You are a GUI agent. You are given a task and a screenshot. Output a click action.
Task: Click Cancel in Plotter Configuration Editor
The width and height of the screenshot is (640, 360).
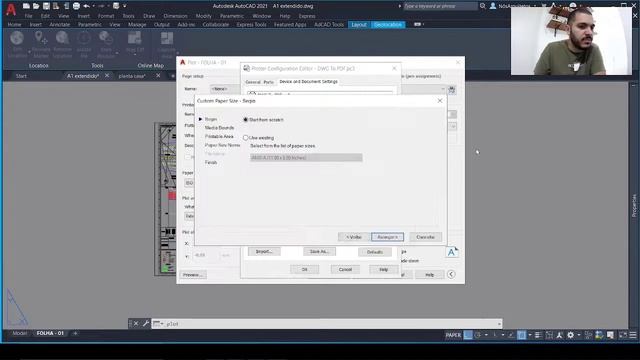click(x=345, y=269)
